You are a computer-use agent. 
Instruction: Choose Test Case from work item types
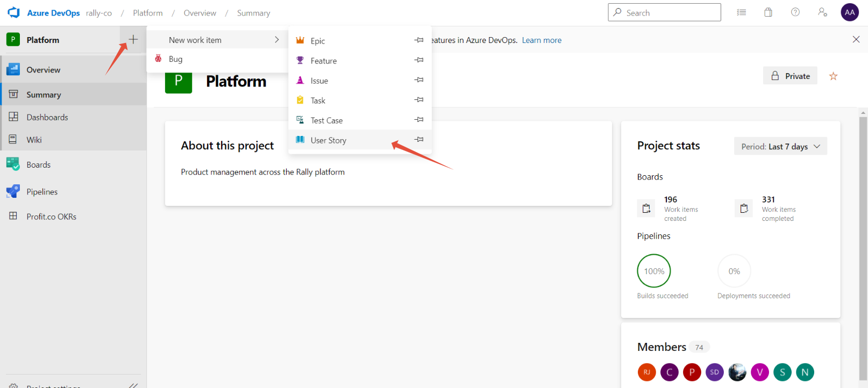360,120
